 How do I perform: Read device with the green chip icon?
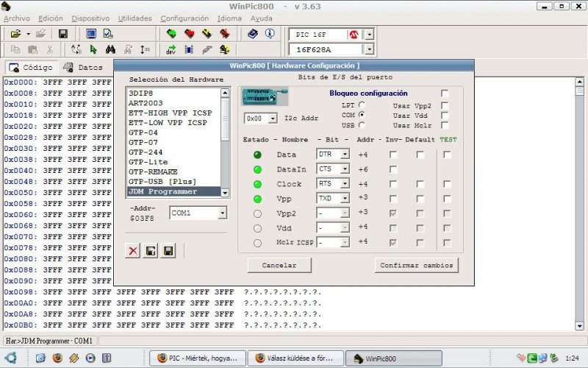coord(171,34)
